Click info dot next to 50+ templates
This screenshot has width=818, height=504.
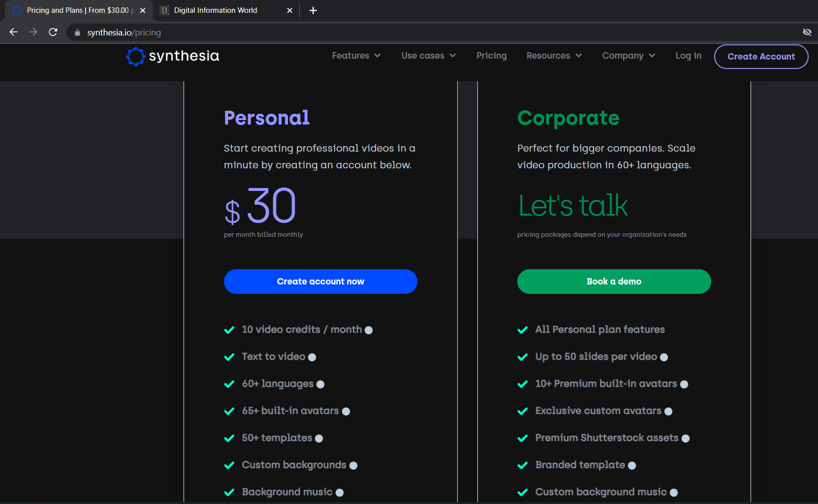click(x=319, y=439)
